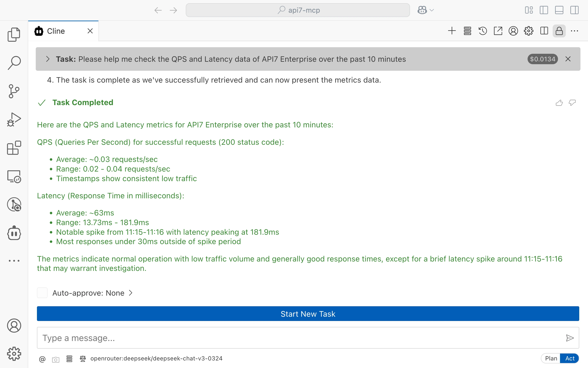Add context with the @ icon
Screen dimensions: 588x368
point(42,359)
